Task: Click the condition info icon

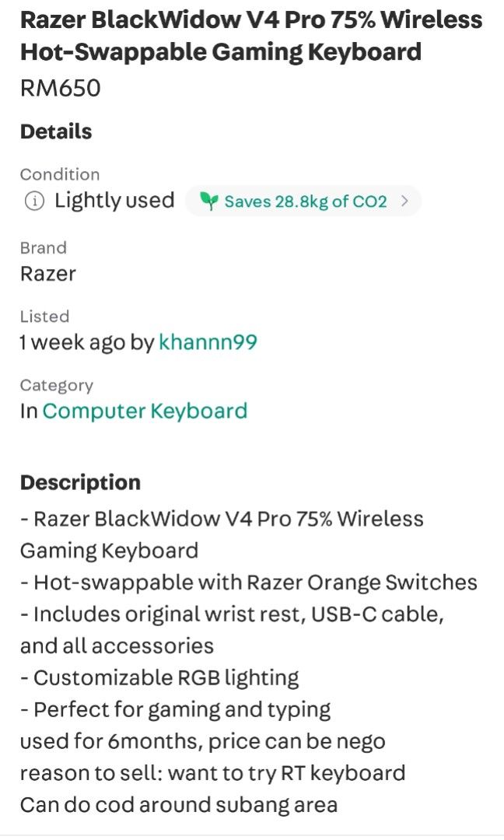Action: [x=34, y=201]
